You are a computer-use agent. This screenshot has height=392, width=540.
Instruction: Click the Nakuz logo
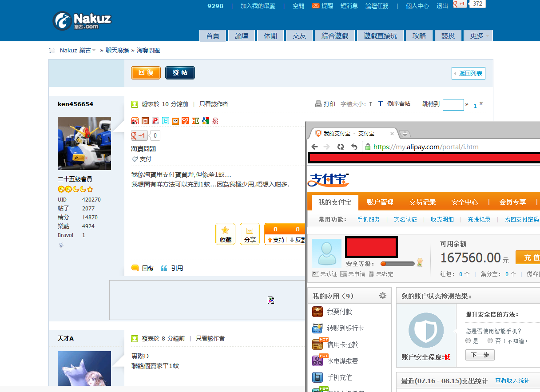(x=82, y=20)
